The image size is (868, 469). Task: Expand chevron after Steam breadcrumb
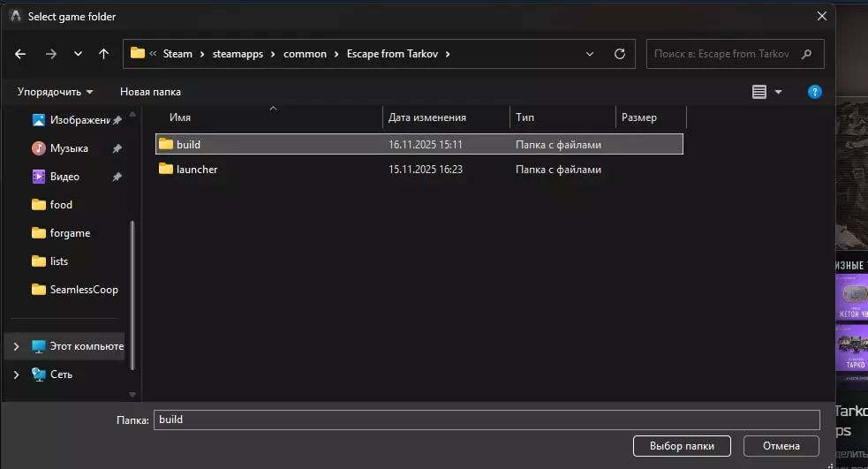pyautogui.click(x=202, y=54)
